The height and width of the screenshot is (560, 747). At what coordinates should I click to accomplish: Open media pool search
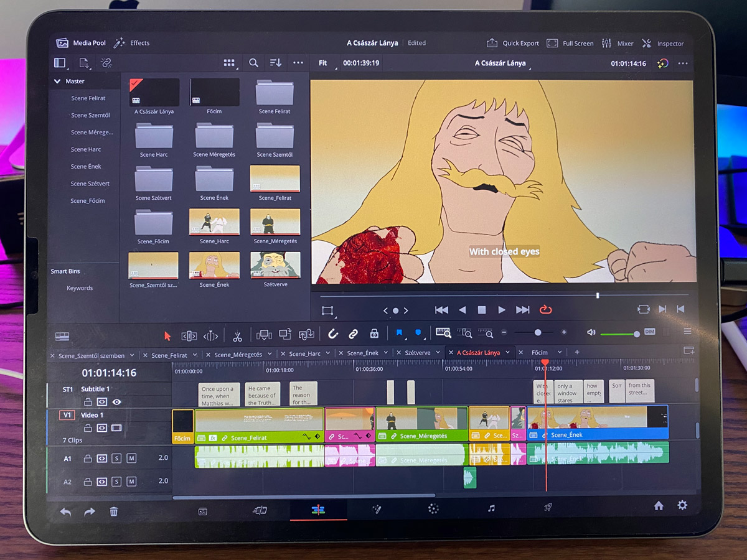[x=253, y=63]
